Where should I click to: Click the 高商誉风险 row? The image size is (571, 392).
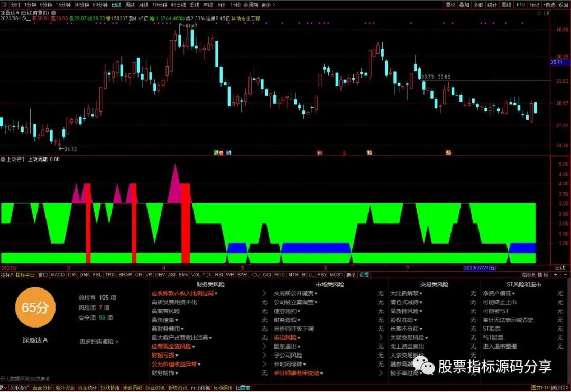coord(209,311)
